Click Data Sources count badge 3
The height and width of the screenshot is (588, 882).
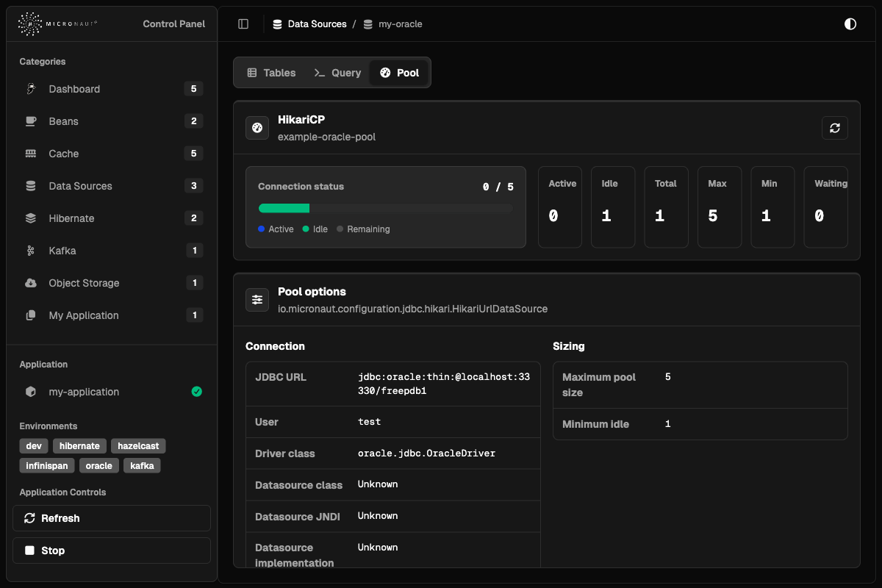tap(194, 186)
